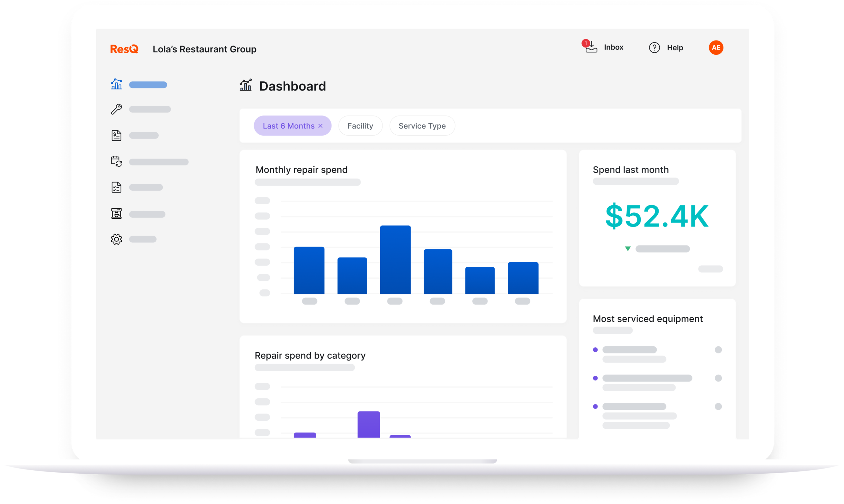Remove the Last 6 Months filter
This screenshot has height=504, width=844.
[320, 126]
